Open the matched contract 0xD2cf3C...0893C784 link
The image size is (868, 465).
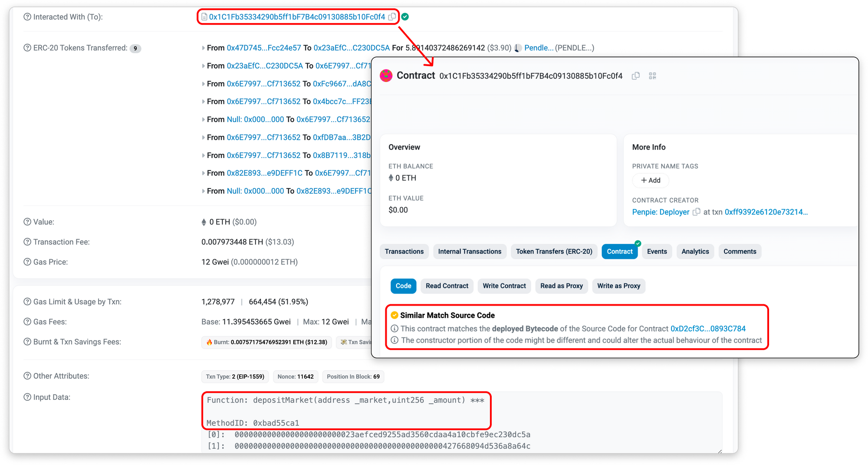point(708,329)
